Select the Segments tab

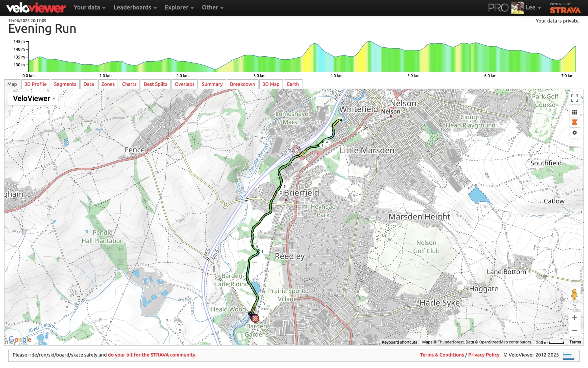click(65, 84)
